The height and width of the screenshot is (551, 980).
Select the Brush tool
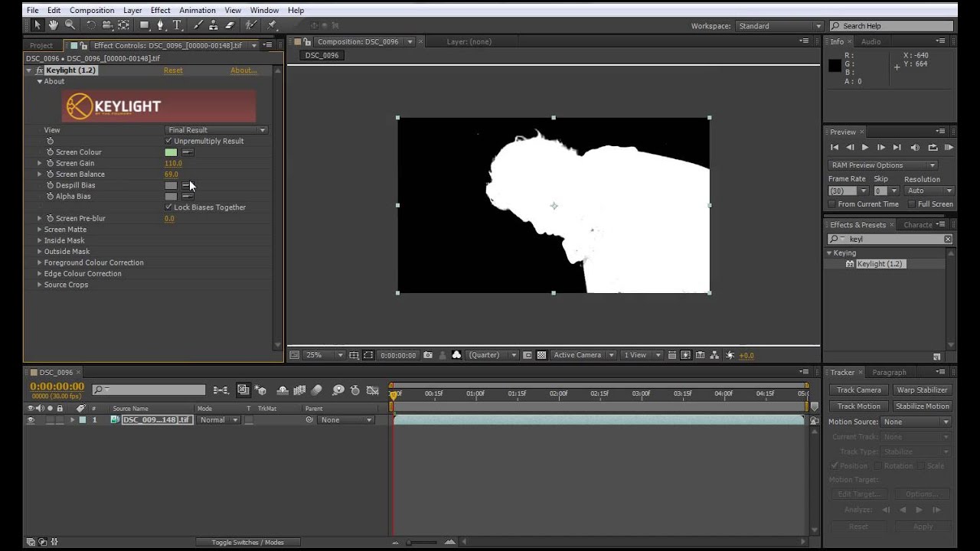pos(198,25)
